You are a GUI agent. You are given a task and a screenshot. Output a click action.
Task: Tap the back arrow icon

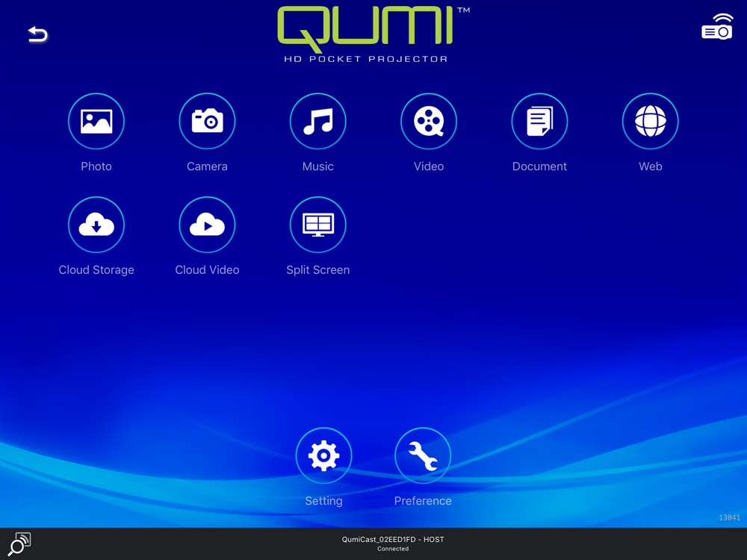(x=37, y=34)
